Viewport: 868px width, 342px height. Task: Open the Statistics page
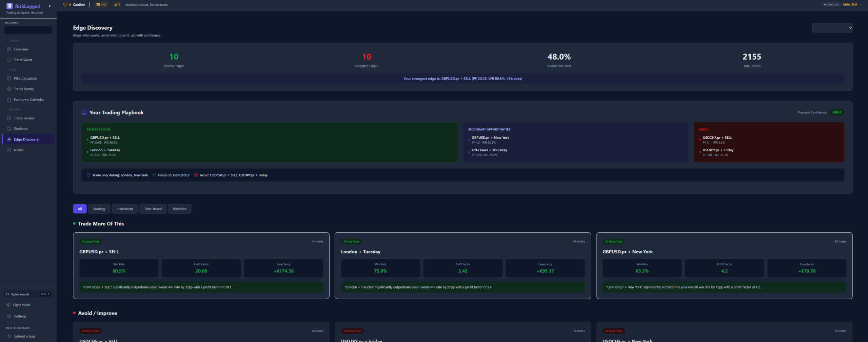click(x=28, y=129)
